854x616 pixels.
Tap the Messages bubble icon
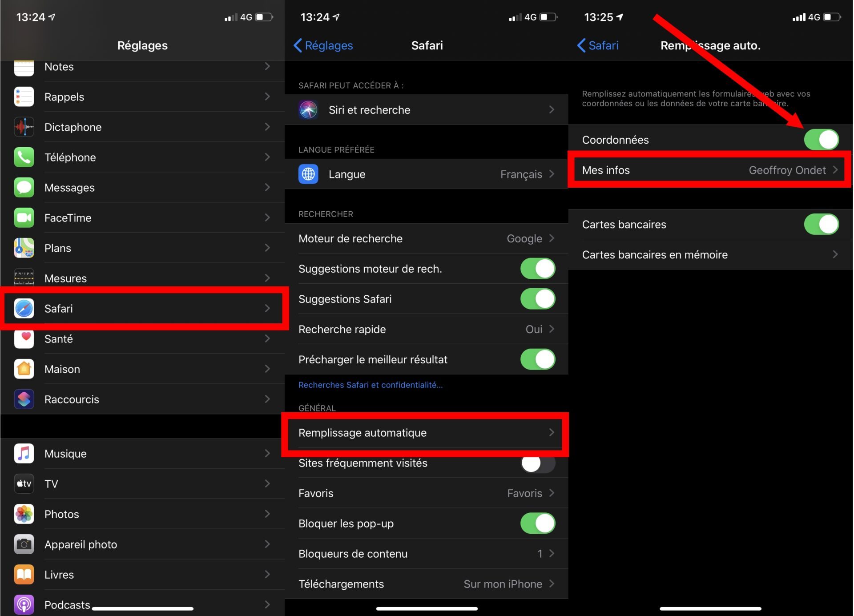pyautogui.click(x=24, y=188)
